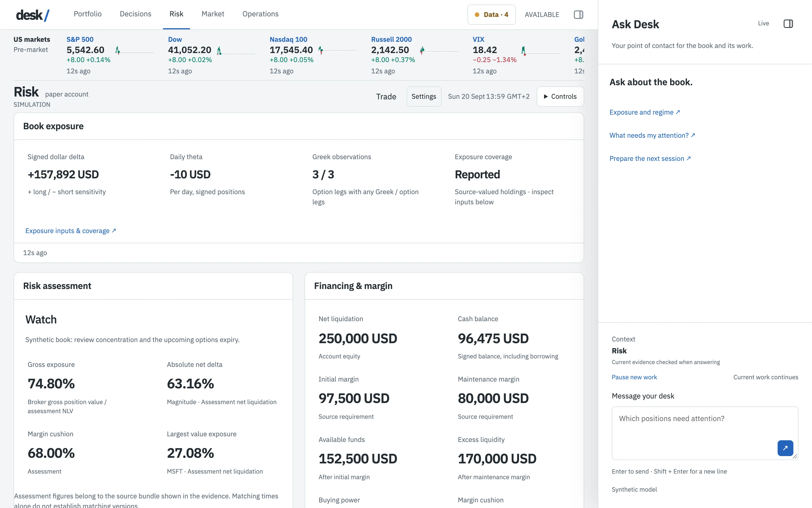Click the 170,000 USD excess liquidity value
812x508 pixels.
pos(497,459)
